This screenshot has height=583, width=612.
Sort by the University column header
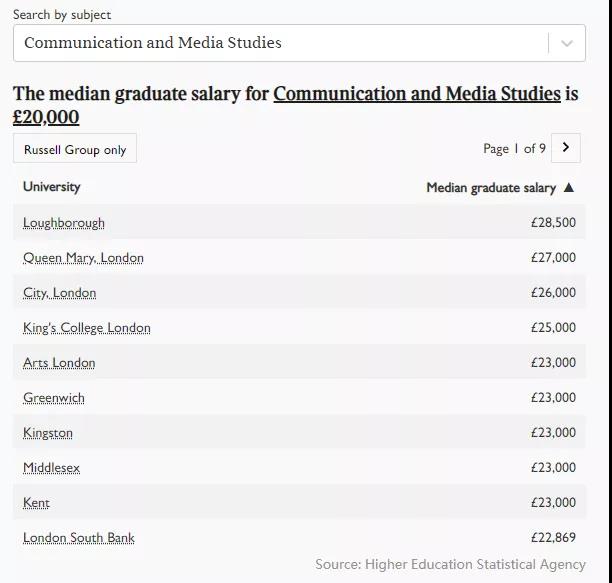52,187
